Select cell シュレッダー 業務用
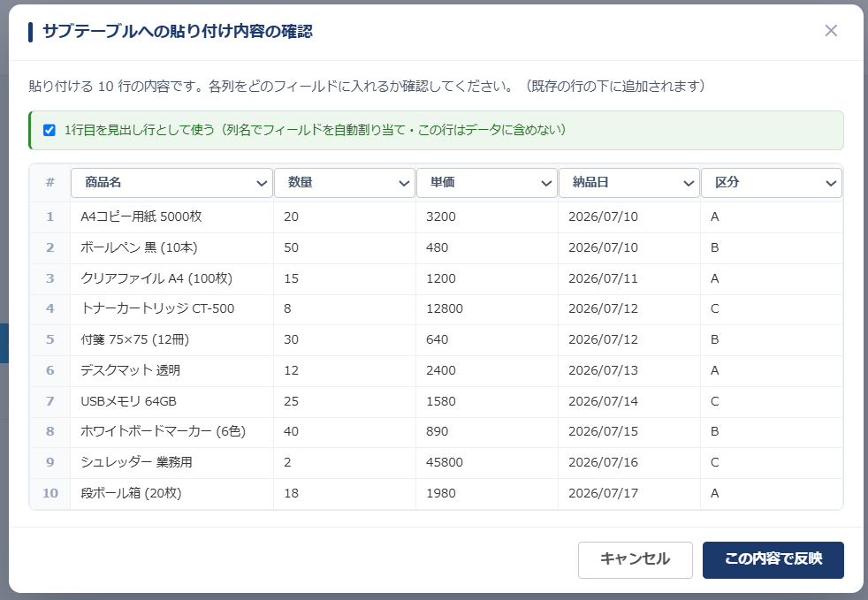The height and width of the screenshot is (600, 868). (x=171, y=463)
